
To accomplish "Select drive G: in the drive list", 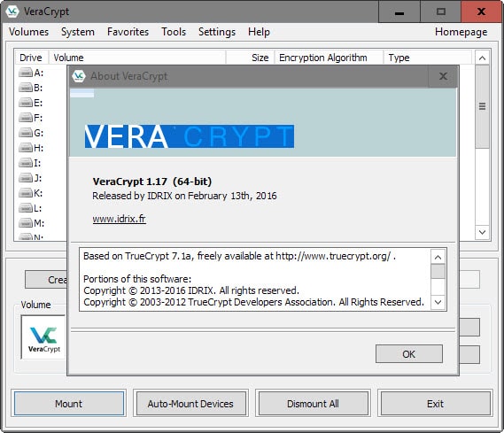I will click(31, 133).
